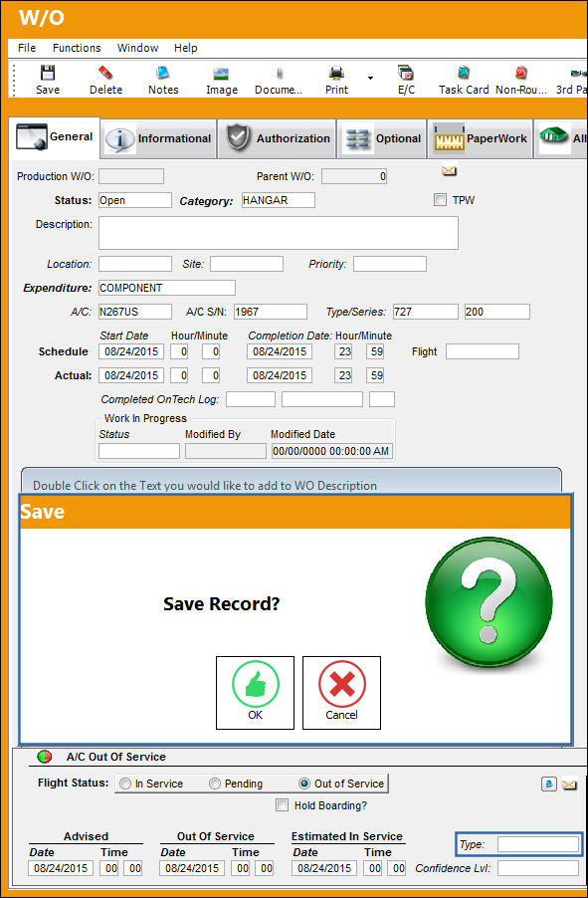Image resolution: width=588 pixels, height=898 pixels.
Task: Click the Image toolbar icon
Action: [221, 74]
